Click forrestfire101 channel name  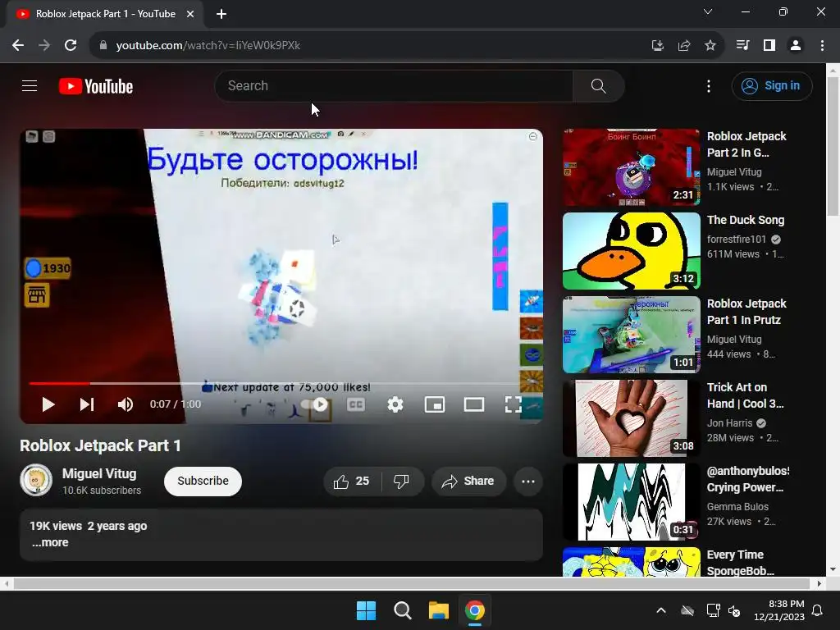tap(736, 239)
